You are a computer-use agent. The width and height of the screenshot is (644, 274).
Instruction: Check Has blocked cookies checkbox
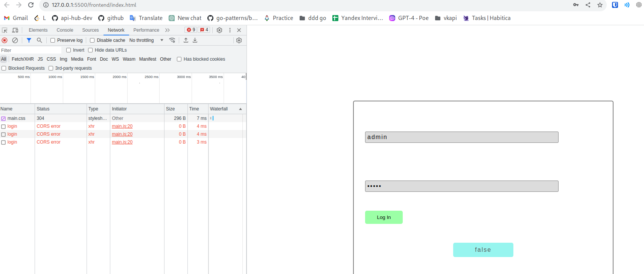click(179, 59)
